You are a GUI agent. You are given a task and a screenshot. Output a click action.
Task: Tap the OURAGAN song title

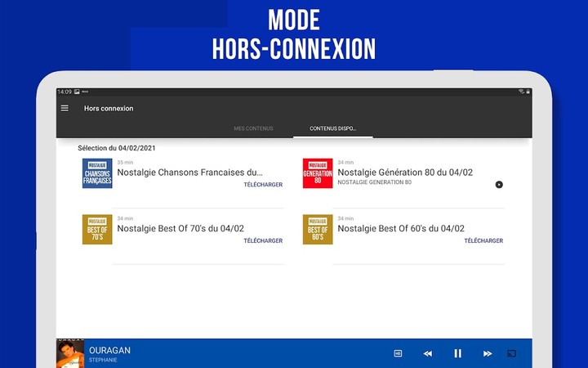[x=110, y=350]
